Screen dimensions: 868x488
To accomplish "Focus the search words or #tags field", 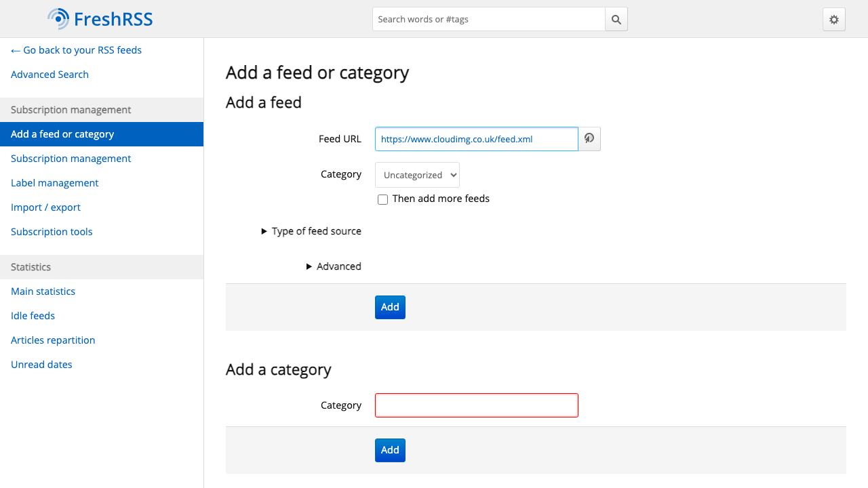I will point(489,19).
